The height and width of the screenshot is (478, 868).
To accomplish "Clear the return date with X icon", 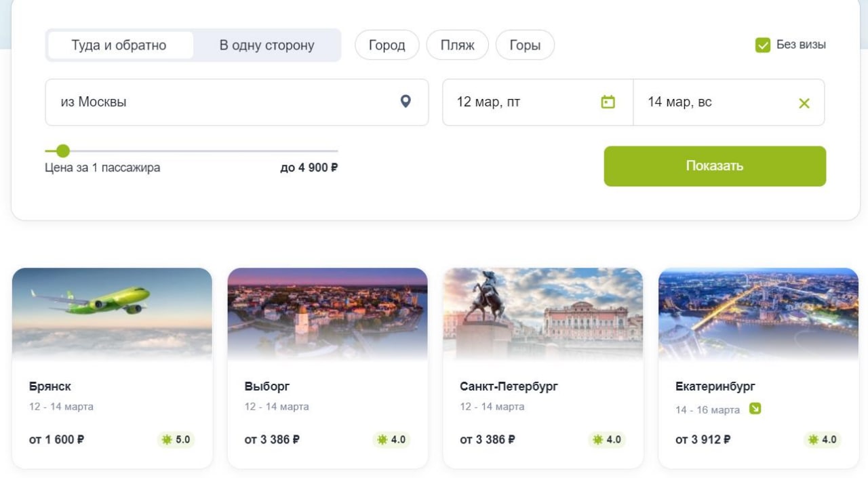I will (x=804, y=103).
